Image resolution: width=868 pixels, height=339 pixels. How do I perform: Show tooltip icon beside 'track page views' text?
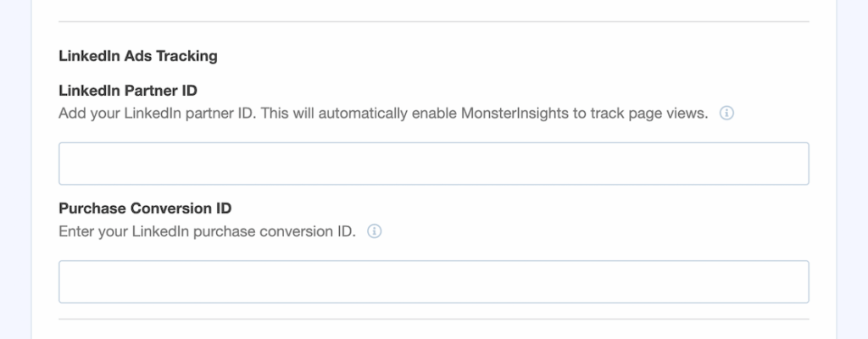(x=726, y=114)
